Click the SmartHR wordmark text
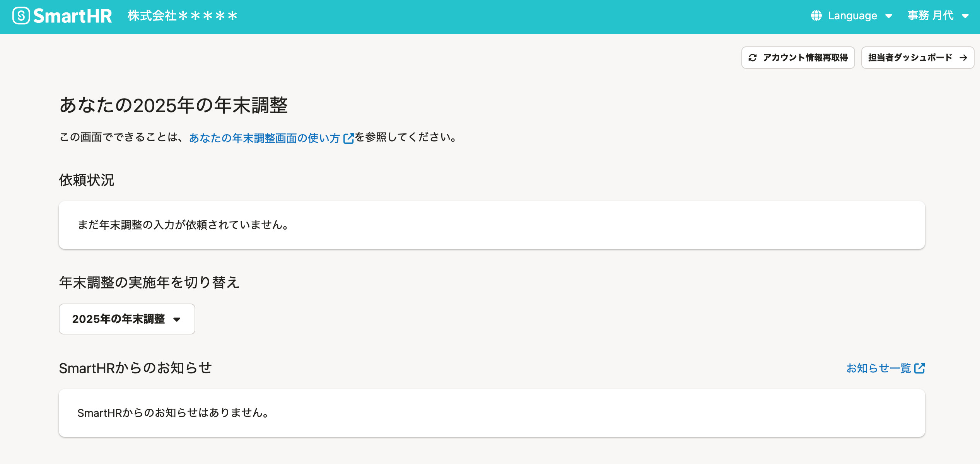The image size is (980, 464). click(x=73, y=16)
